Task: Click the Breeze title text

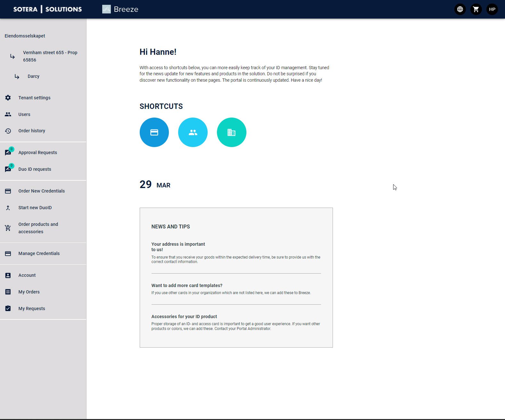Action: click(126, 9)
